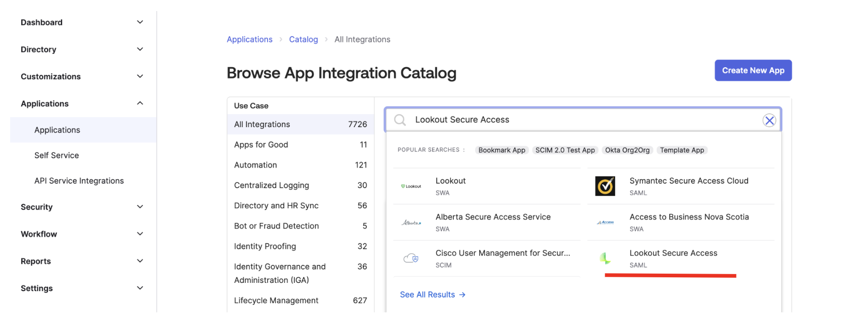
Task: Click the Lookout Secure Access search field
Action: tap(583, 120)
